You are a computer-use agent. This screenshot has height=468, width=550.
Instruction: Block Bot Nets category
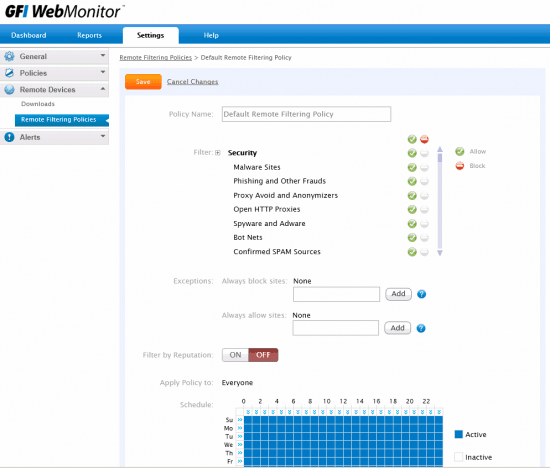[x=424, y=238]
